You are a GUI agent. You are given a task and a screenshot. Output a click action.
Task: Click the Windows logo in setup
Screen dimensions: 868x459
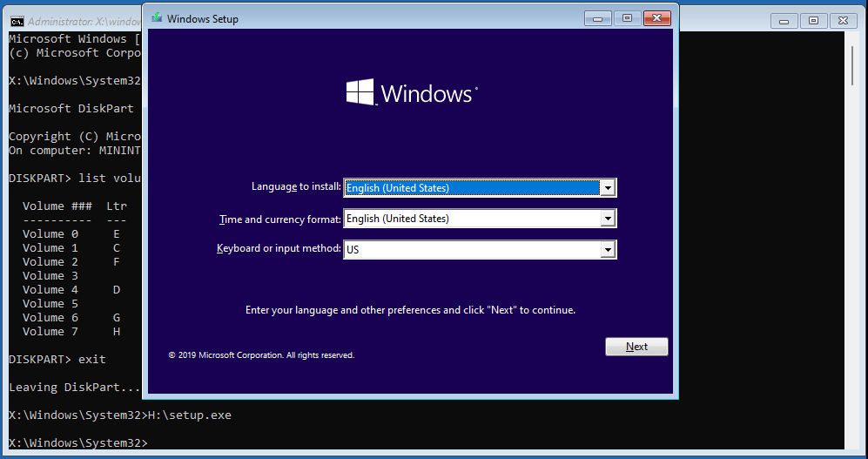pyautogui.click(x=411, y=92)
